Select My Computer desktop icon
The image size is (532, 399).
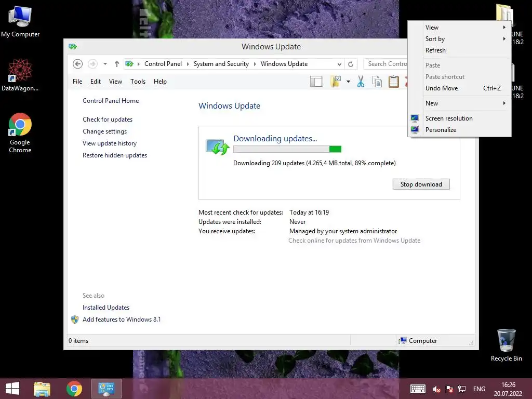click(x=20, y=22)
